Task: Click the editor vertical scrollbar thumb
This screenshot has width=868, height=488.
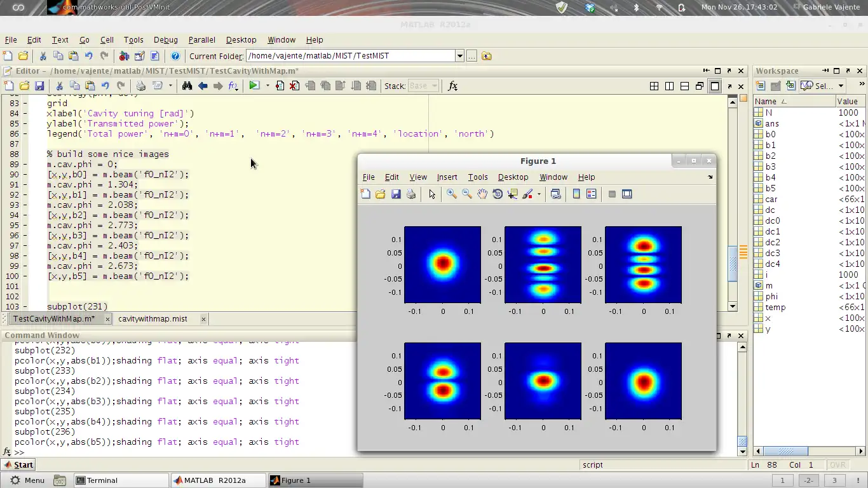Action: pyautogui.click(x=733, y=263)
